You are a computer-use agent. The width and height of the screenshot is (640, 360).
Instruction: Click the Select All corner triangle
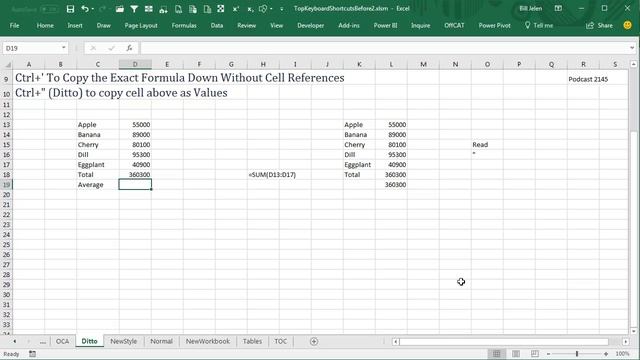tap(7, 64)
